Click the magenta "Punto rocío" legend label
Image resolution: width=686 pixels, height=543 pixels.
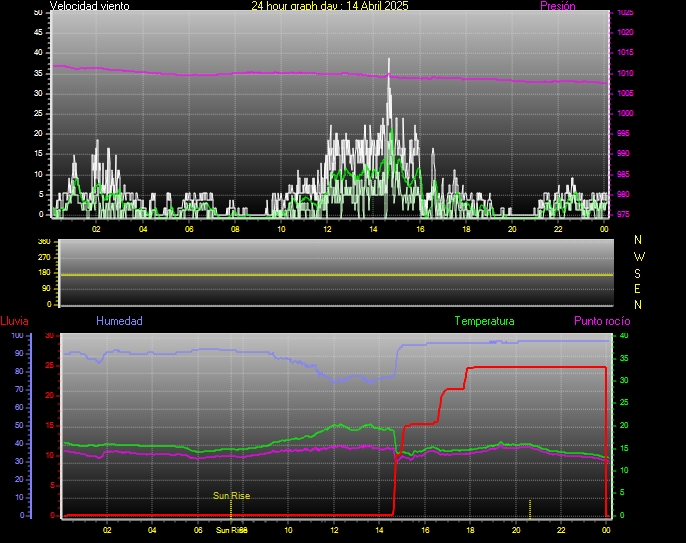[602, 321]
